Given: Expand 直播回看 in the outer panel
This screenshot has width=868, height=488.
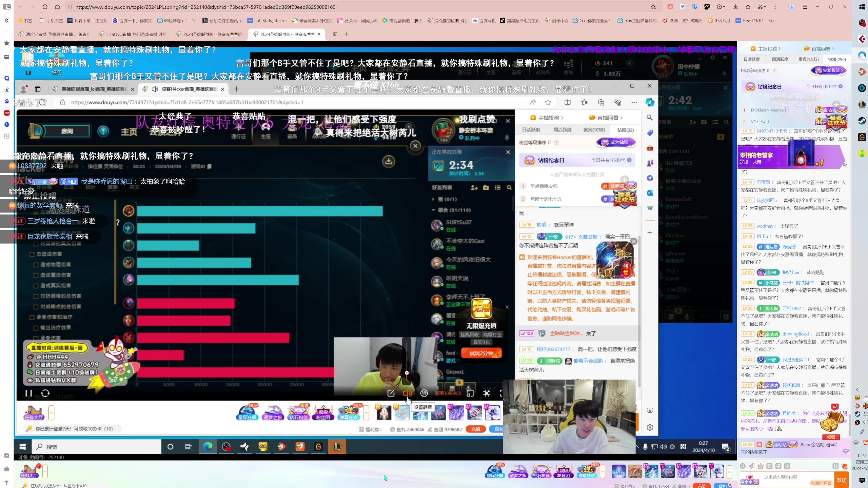Looking at the screenshot, I should (x=819, y=49).
